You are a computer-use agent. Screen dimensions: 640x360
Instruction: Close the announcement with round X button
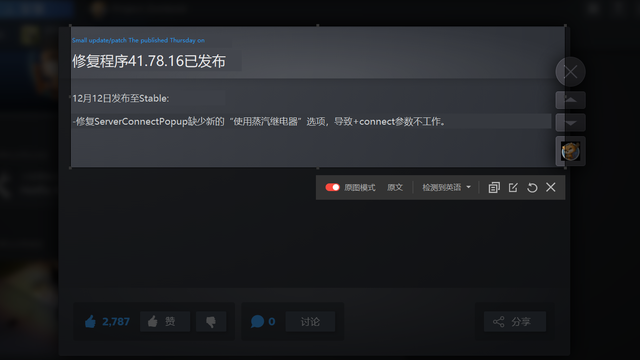(570, 72)
